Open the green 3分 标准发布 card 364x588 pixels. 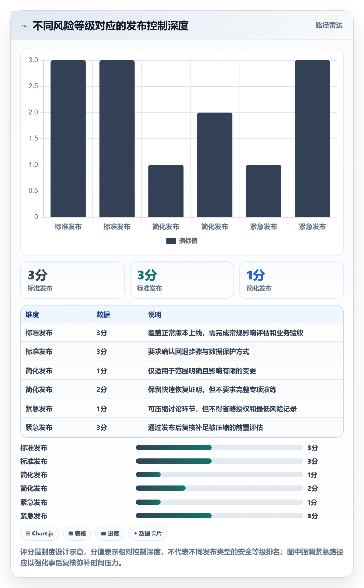(182, 280)
